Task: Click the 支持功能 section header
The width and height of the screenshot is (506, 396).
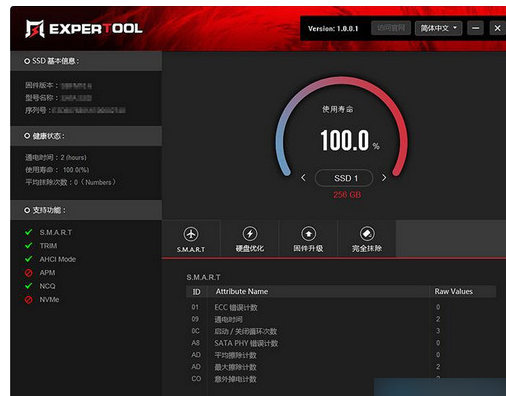Action: tap(86, 210)
